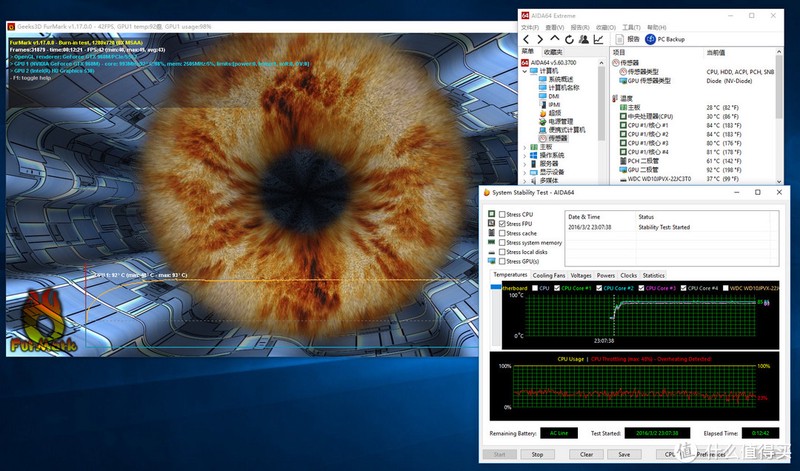The width and height of the screenshot is (800, 471).
Task: Enable the Stress local disks checkbox
Action: point(503,252)
